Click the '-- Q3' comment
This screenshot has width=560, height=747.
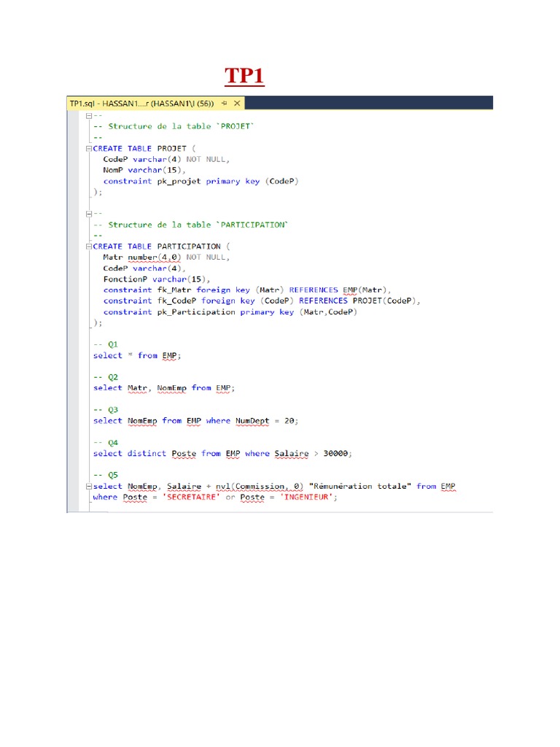tap(106, 410)
